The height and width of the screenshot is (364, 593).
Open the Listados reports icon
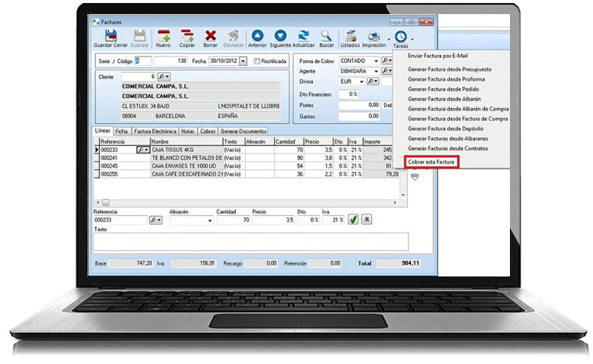click(x=350, y=36)
